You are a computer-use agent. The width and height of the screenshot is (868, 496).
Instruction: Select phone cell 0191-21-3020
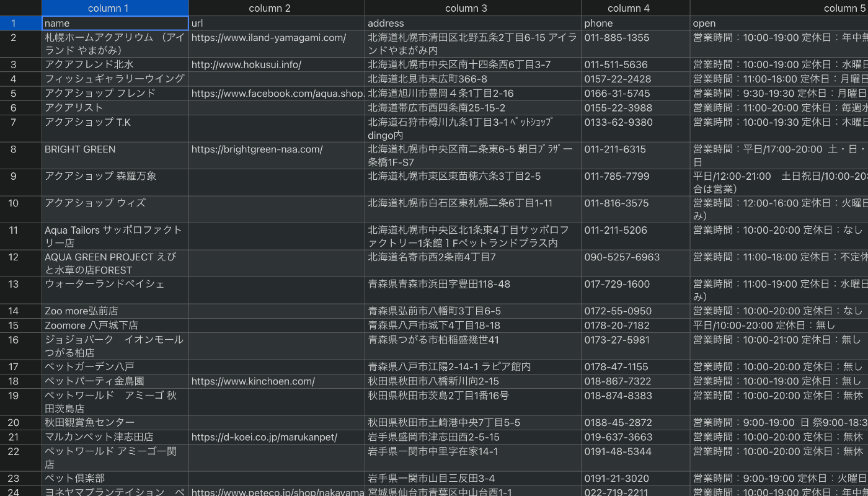(635, 479)
